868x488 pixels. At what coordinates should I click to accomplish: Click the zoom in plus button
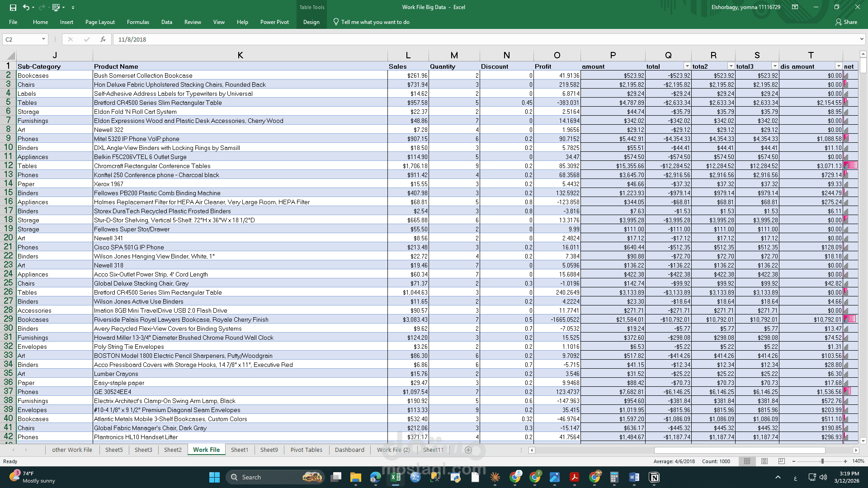click(x=845, y=461)
